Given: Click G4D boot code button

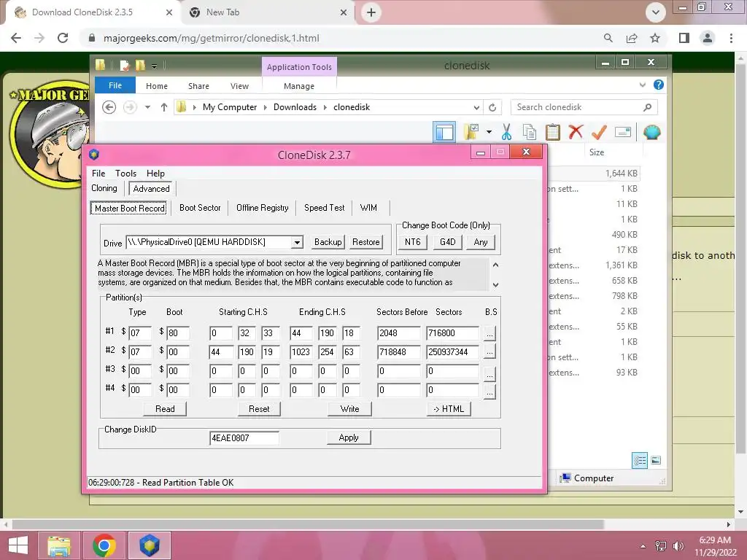Looking at the screenshot, I should 447,242.
